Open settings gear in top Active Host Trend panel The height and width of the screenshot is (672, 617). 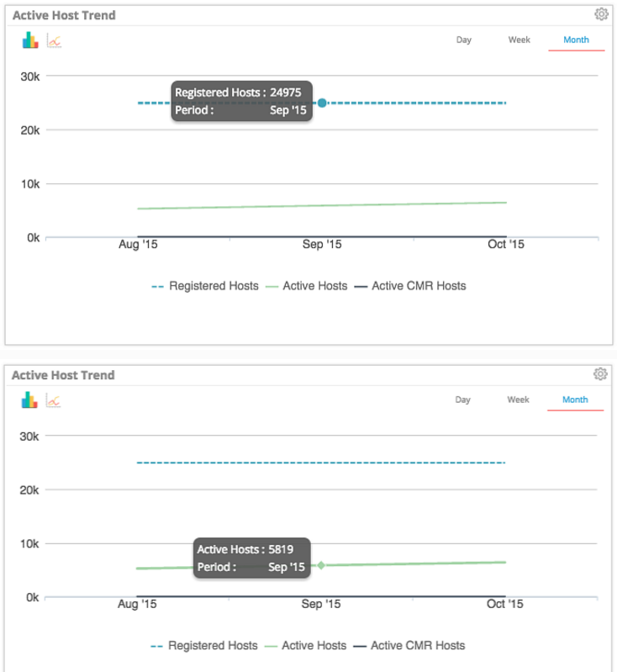point(601,14)
